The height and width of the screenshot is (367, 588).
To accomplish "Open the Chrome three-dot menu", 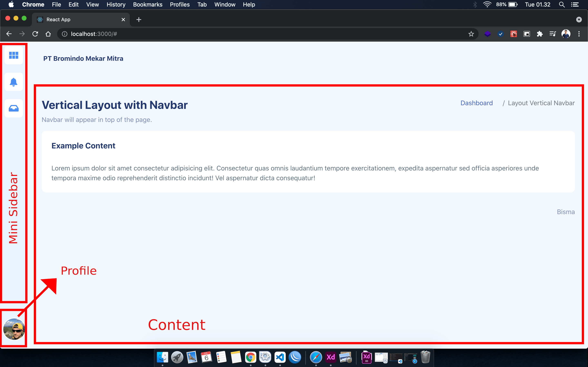I will pyautogui.click(x=579, y=34).
